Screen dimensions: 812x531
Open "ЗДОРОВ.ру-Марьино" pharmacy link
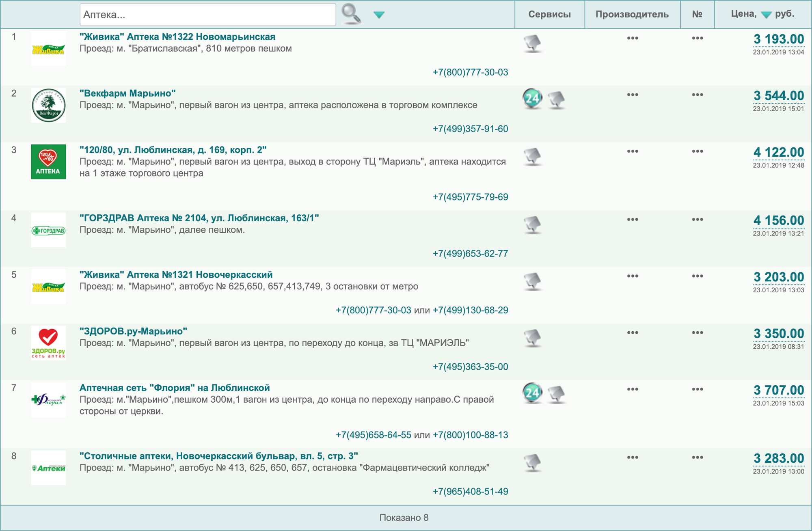coord(133,331)
